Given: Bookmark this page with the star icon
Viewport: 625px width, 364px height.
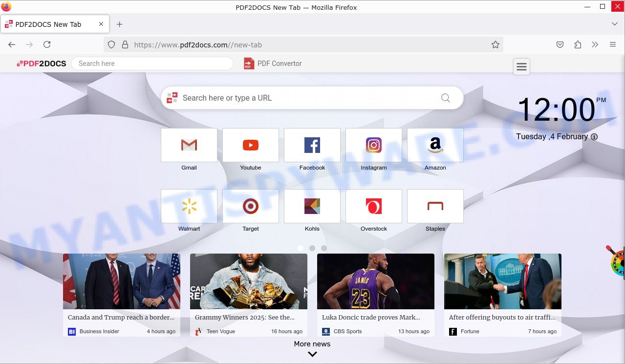Looking at the screenshot, I should 496,44.
